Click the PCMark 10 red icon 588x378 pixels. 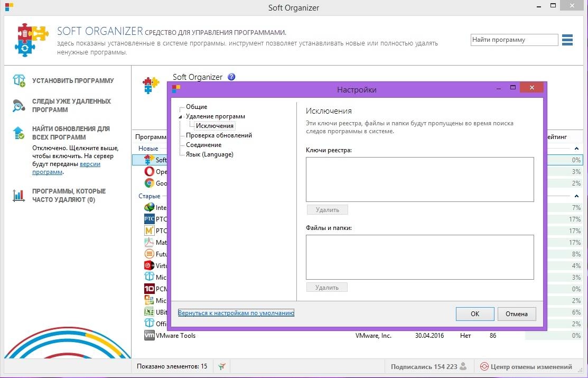[x=150, y=289]
